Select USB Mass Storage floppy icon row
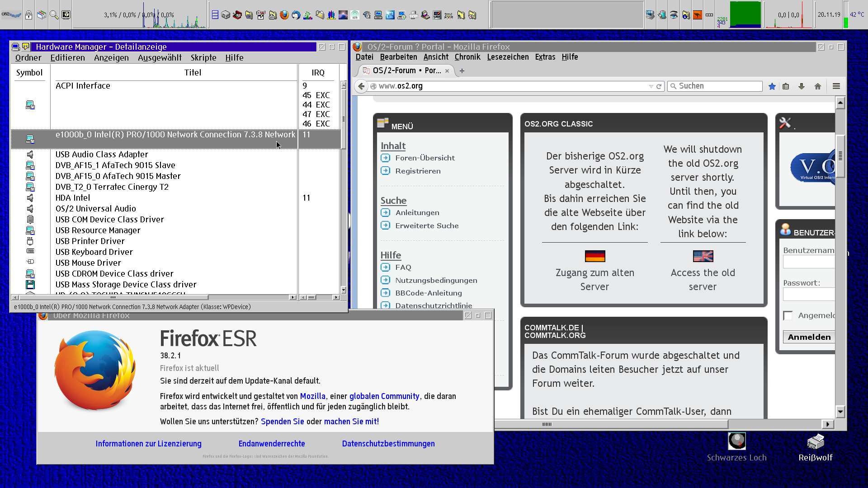 (30, 284)
